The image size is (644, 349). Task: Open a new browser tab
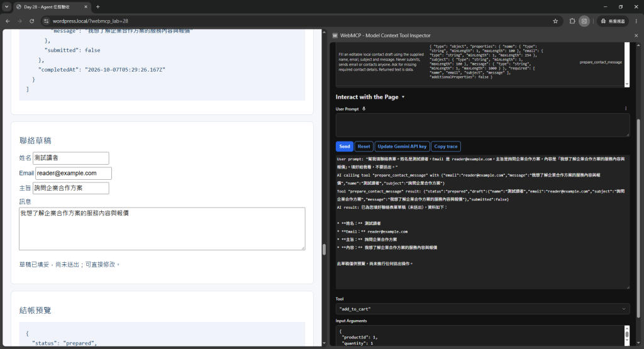click(x=97, y=6)
